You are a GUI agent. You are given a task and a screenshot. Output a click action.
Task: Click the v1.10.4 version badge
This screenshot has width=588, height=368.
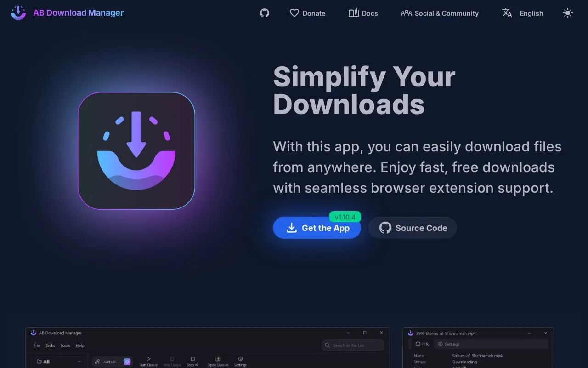pyautogui.click(x=345, y=217)
